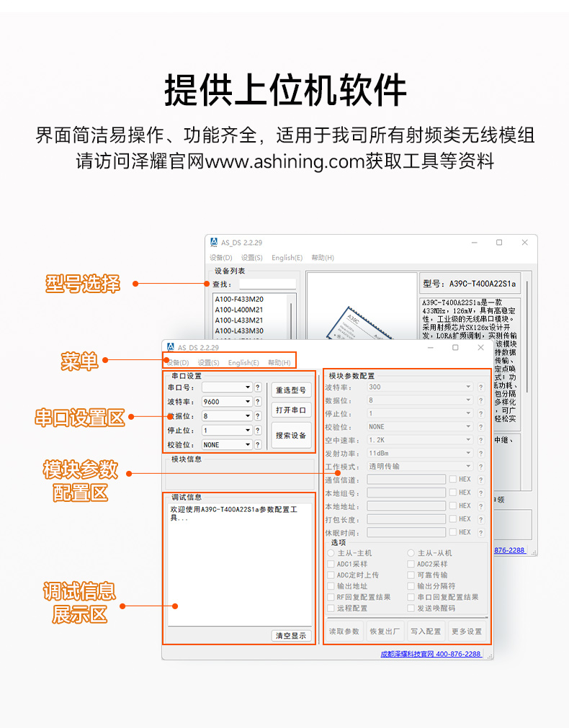The image size is (569, 728).
Task: Select A100-L433M21 in the device list
Action: pos(238,320)
